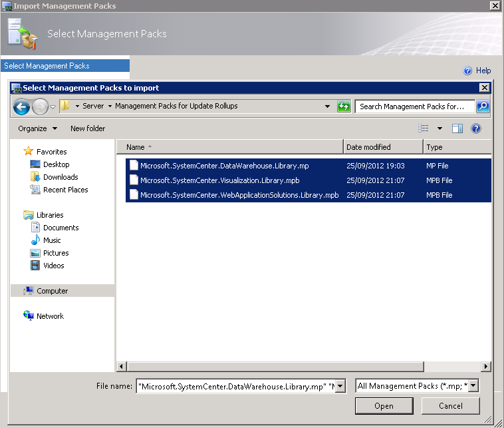This screenshot has width=504, height=428.
Task: Click Pictures icon in Libraries
Action: (35, 253)
